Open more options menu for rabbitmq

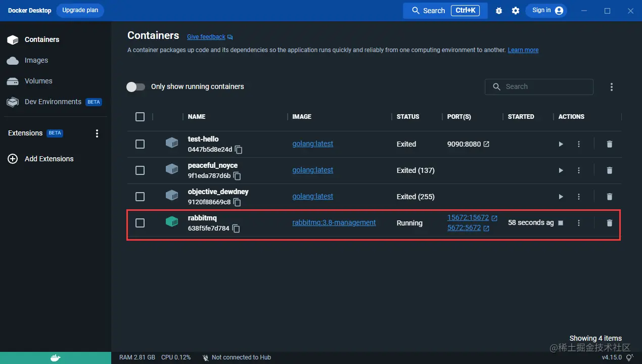click(579, 223)
